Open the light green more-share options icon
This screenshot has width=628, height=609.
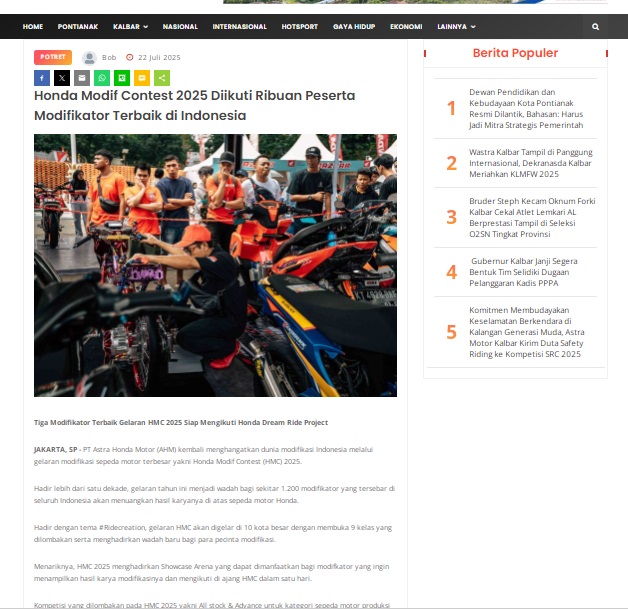click(162, 78)
